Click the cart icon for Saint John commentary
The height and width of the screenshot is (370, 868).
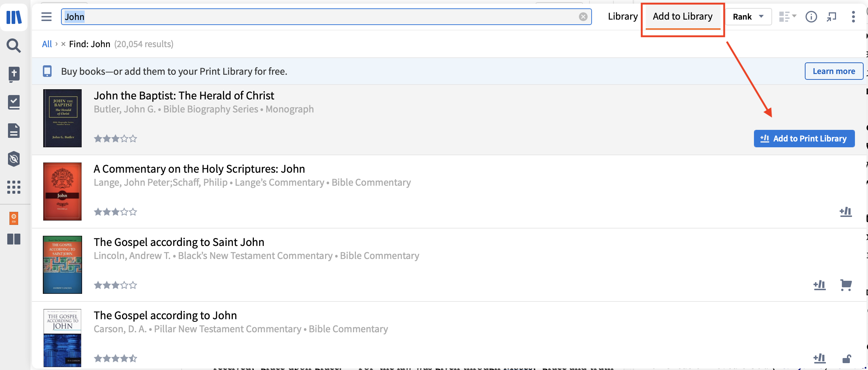click(x=846, y=285)
